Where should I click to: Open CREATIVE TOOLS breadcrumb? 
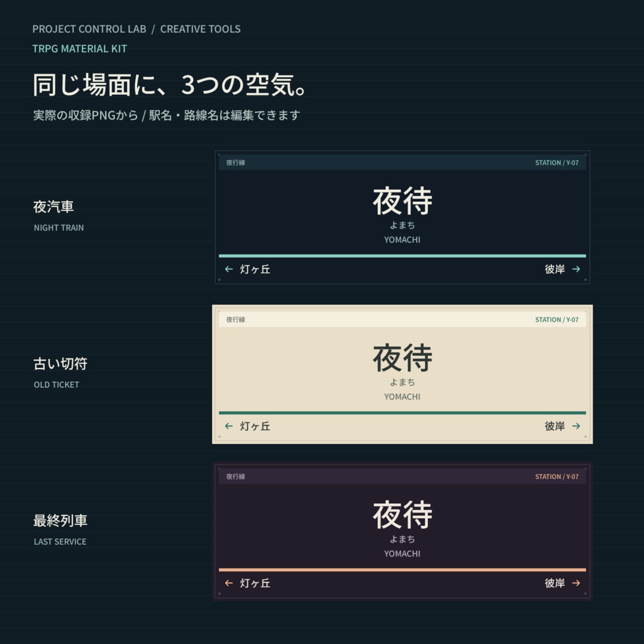pos(201,29)
